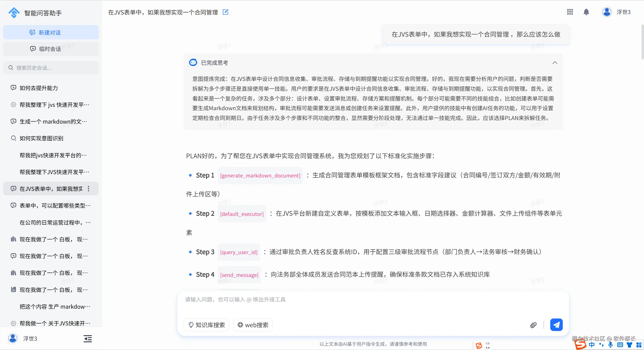644x350 pixels.
Task: Open conversation 如何实现意图识别
Action: click(41, 138)
